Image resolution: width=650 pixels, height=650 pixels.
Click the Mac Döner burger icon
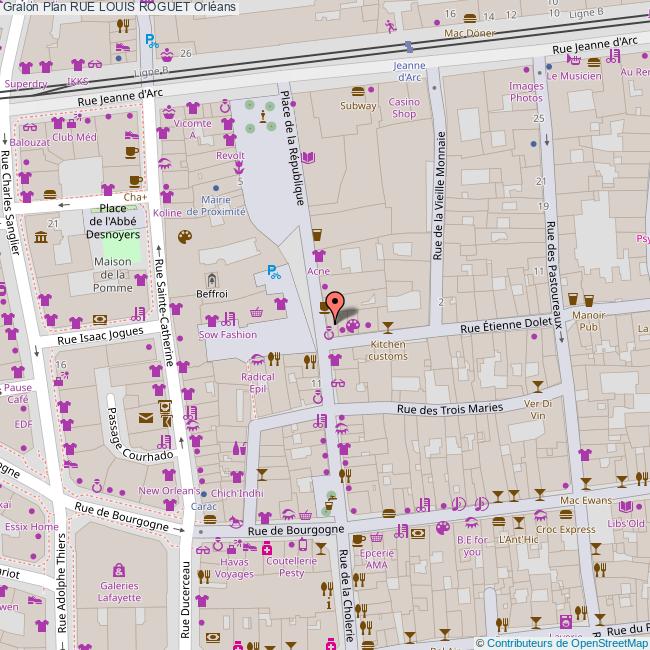pos(470,16)
